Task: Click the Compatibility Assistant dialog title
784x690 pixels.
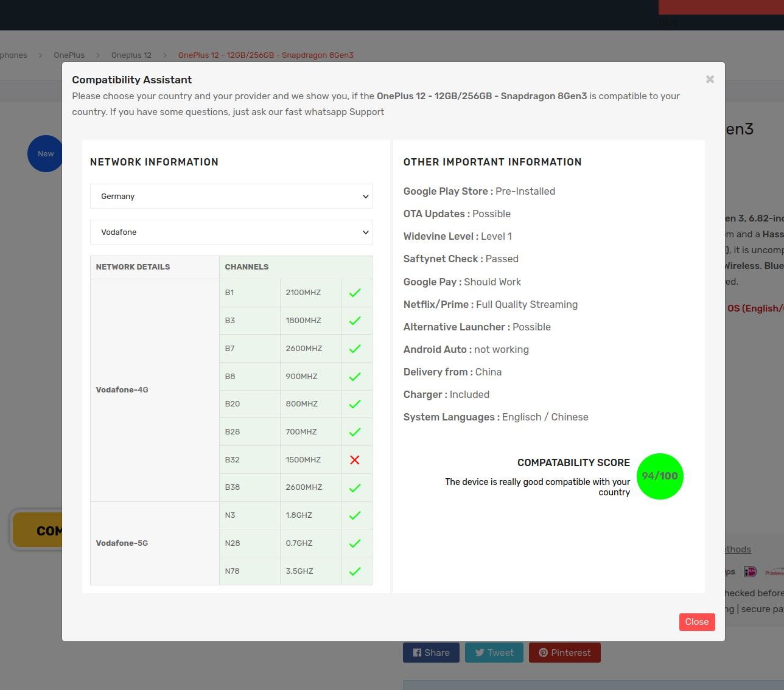Action: pyautogui.click(x=131, y=80)
